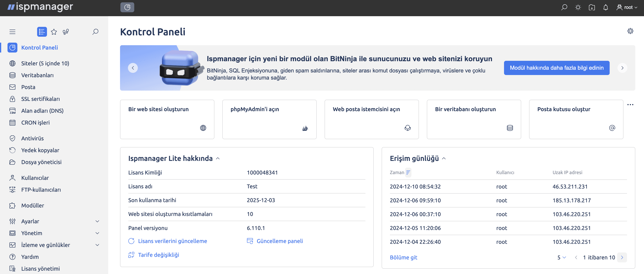Image resolution: width=644 pixels, height=274 pixels.
Task: Expand the Ayarlar submenu
Action: [98, 221]
